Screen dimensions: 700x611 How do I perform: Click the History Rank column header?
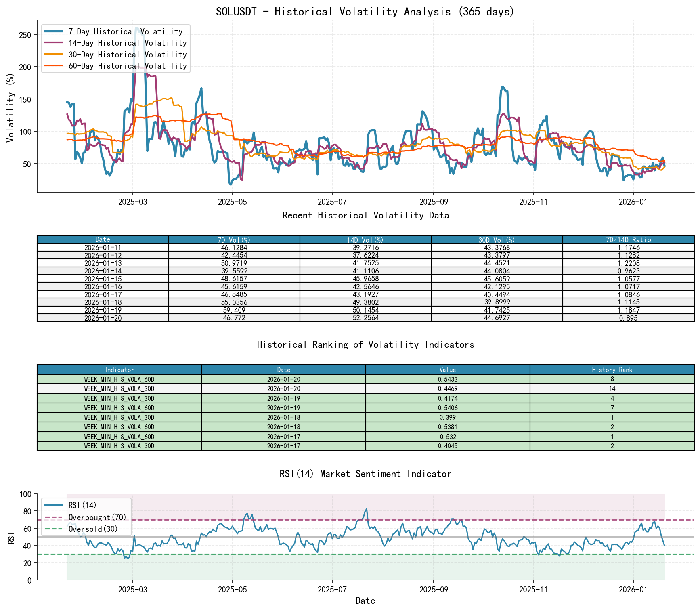[x=612, y=370]
